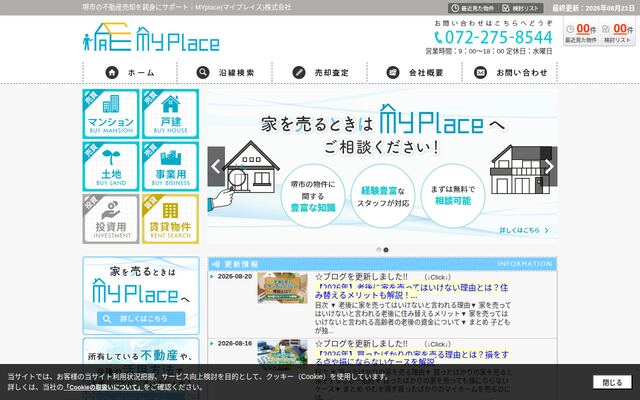Open the 売却査定 navigation item
The height and width of the screenshot is (400, 640).
tap(320, 73)
